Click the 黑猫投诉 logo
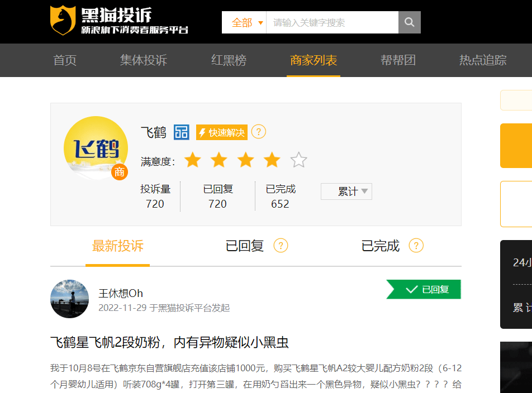Image resolution: width=532 pixels, height=393 pixels. [119, 21]
